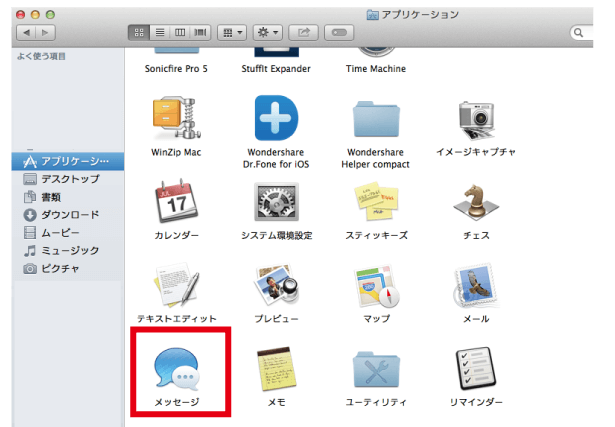
Task: Click the Finder search field
Action: pos(582,33)
